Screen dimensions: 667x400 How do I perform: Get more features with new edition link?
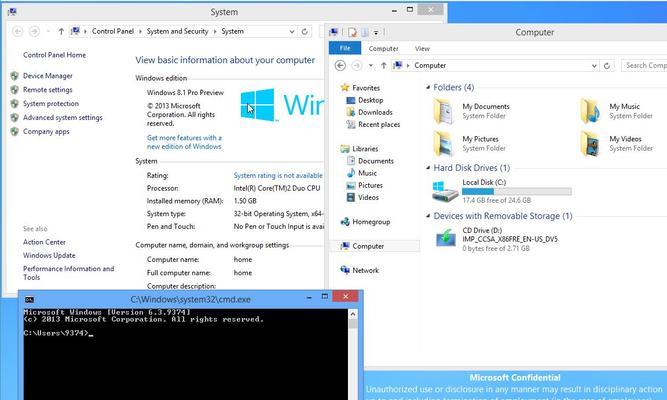coord(184,142)
